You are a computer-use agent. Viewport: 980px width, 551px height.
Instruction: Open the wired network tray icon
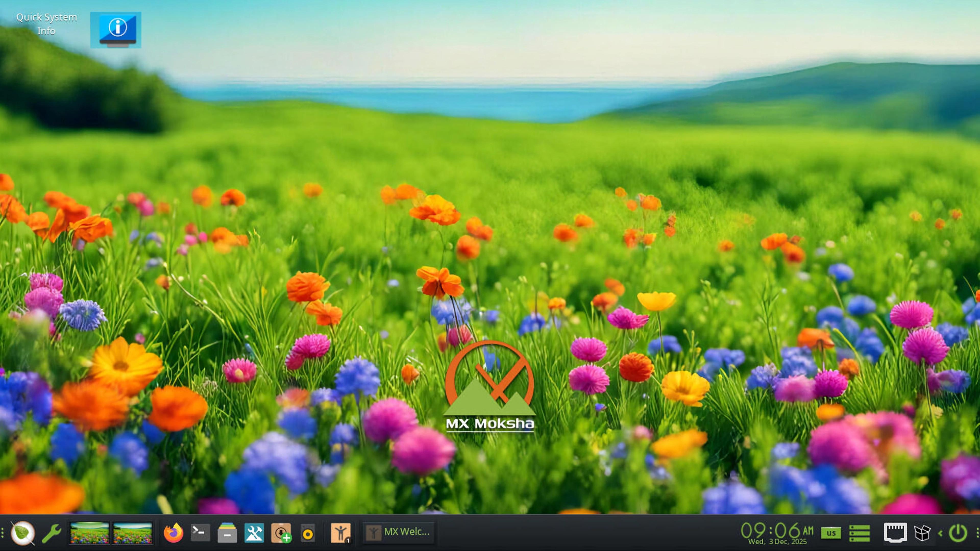tap(895, 532)
